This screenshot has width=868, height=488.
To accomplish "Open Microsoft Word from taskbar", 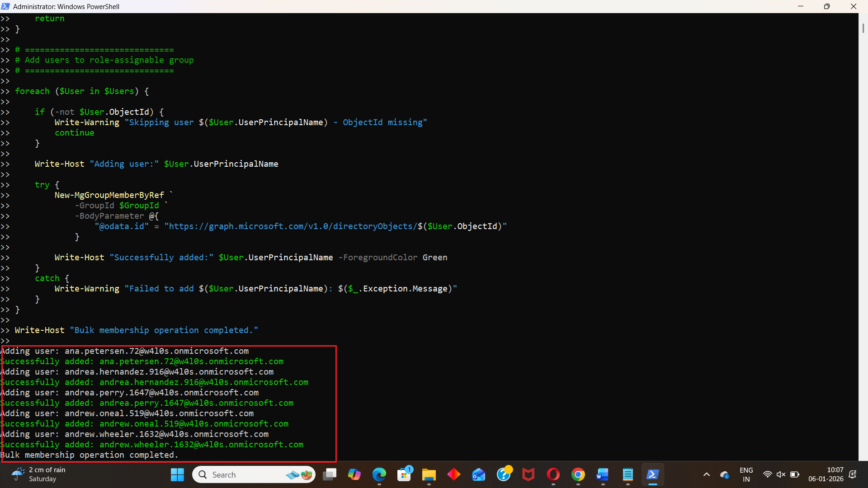I will point(603,474).
